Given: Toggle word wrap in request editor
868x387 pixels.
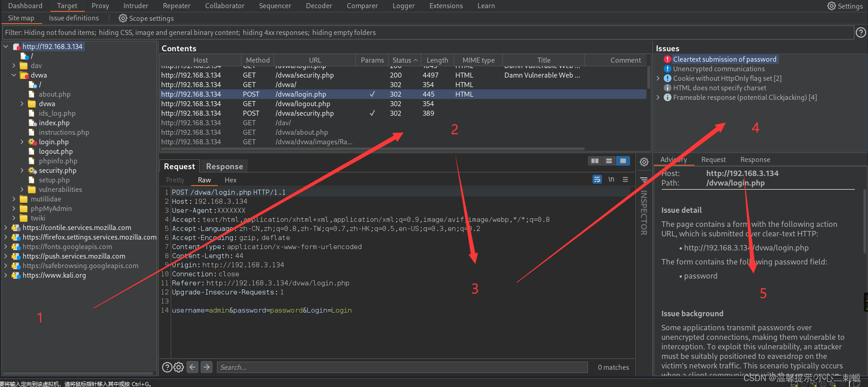Looking at the screenshot, I should [x=597, y=180].
